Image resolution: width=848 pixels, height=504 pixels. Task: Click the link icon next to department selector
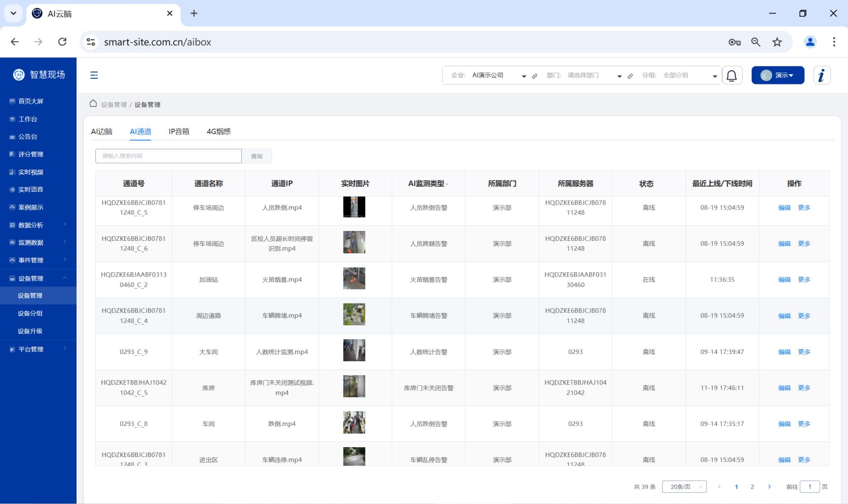630,76
